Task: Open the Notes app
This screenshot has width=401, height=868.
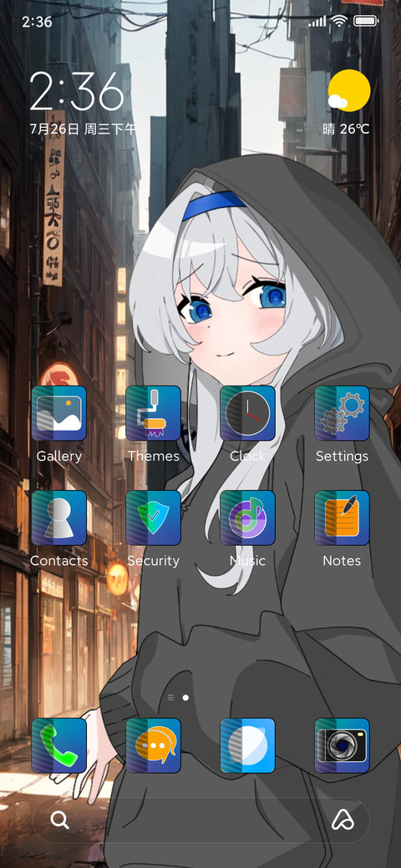Action: coord(342,517)
